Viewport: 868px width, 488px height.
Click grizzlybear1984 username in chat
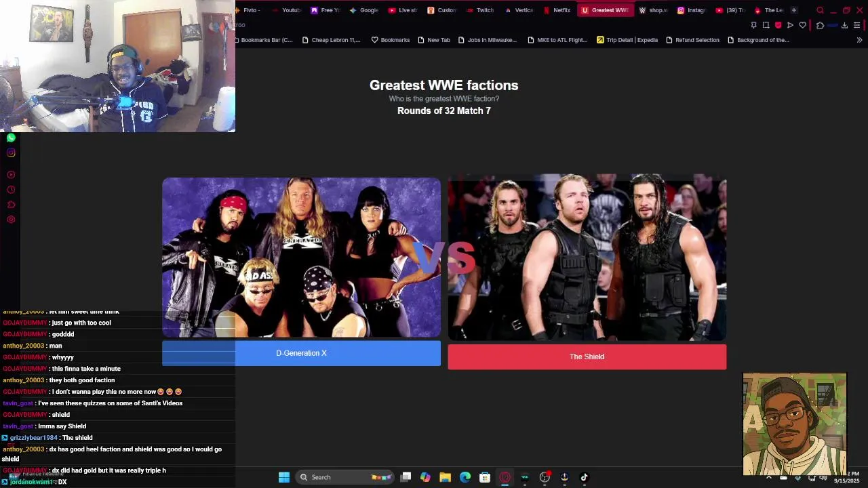(33, 438)
